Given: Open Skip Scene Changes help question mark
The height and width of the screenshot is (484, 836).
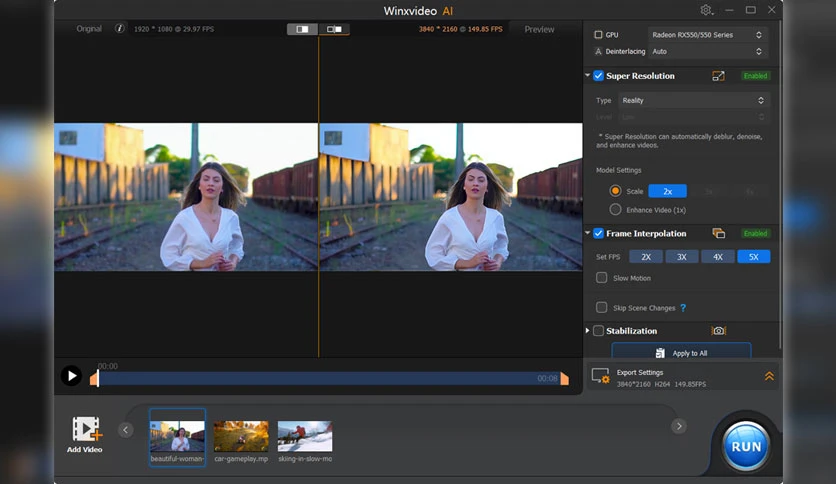Looking at the screenshot, I should pyautogui.click(x=683, y=308).
